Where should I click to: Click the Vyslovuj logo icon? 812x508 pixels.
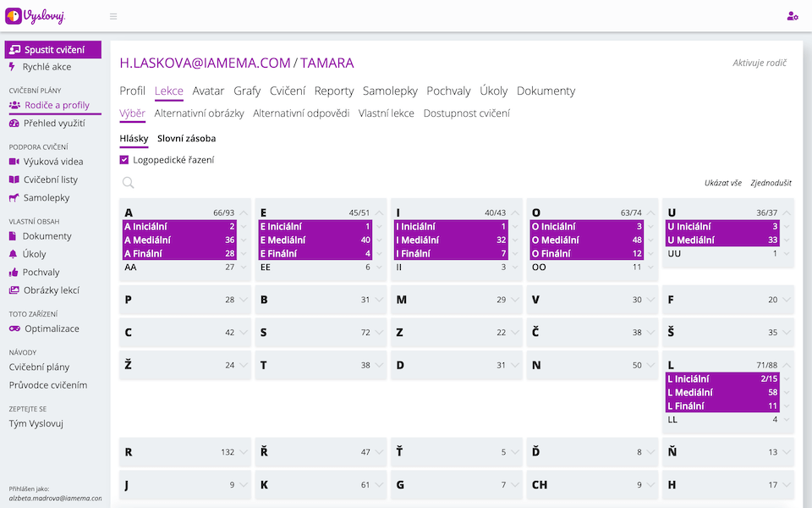(x=14, y=16)
